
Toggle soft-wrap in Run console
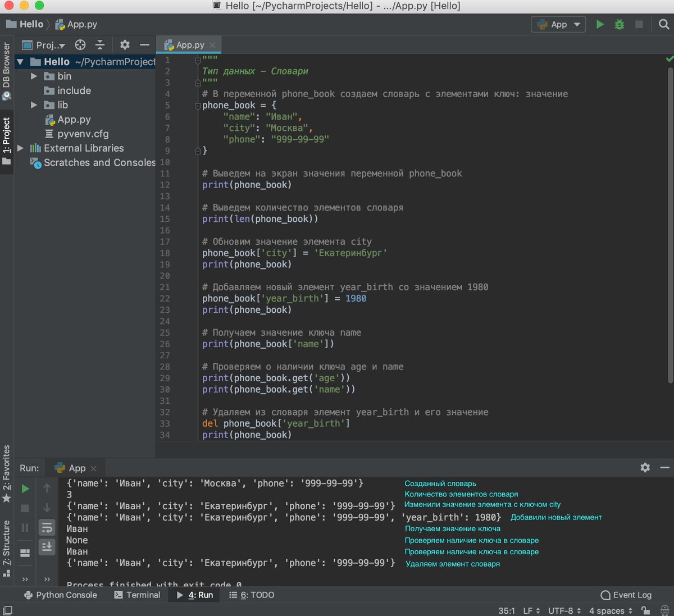[47, 527]
